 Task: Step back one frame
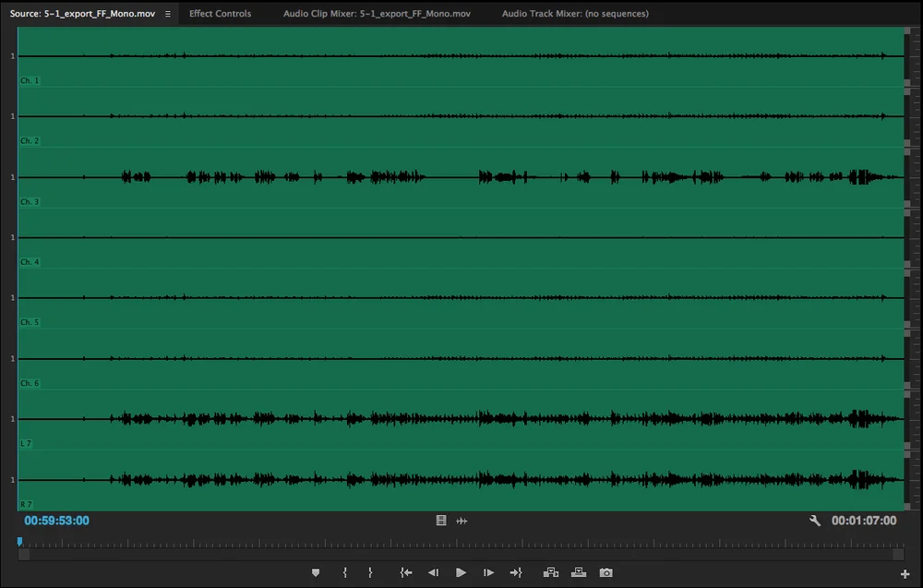coord(433,572)
